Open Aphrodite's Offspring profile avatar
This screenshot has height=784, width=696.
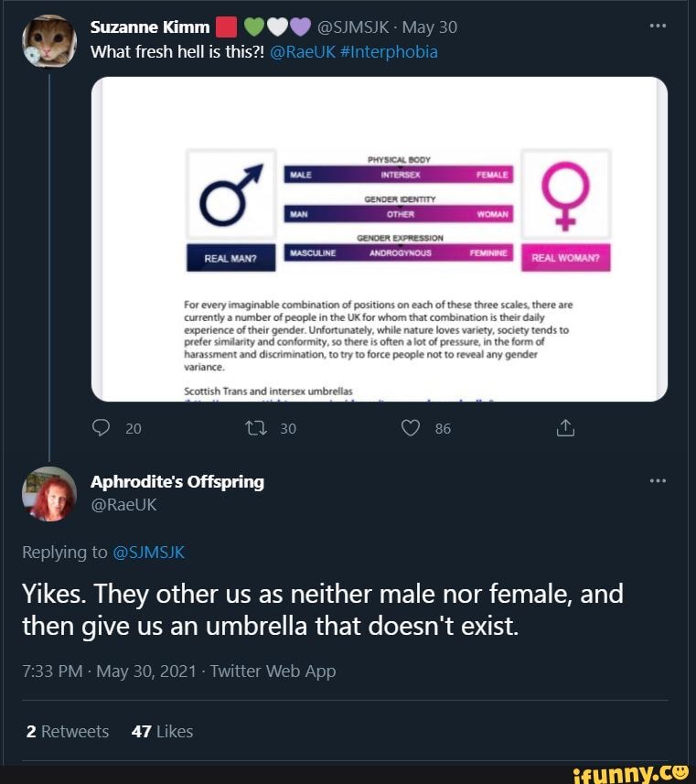click(49, 493)
